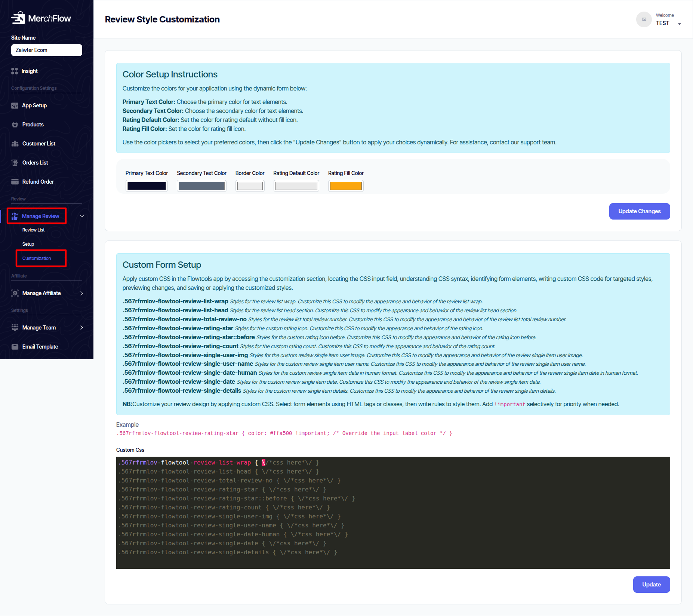This screenshot has width=693, height=616.
Task: Collapse the Manage Review submenu chevron
Action: pos(82,216)
